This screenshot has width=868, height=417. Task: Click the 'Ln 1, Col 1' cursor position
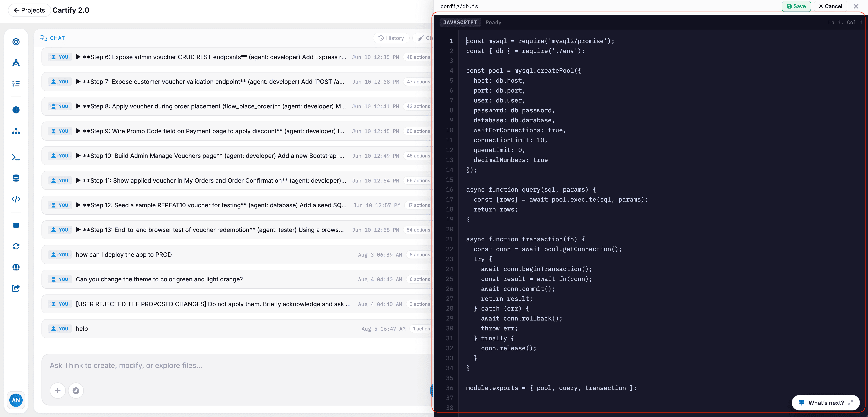click(x=845, y=22)
